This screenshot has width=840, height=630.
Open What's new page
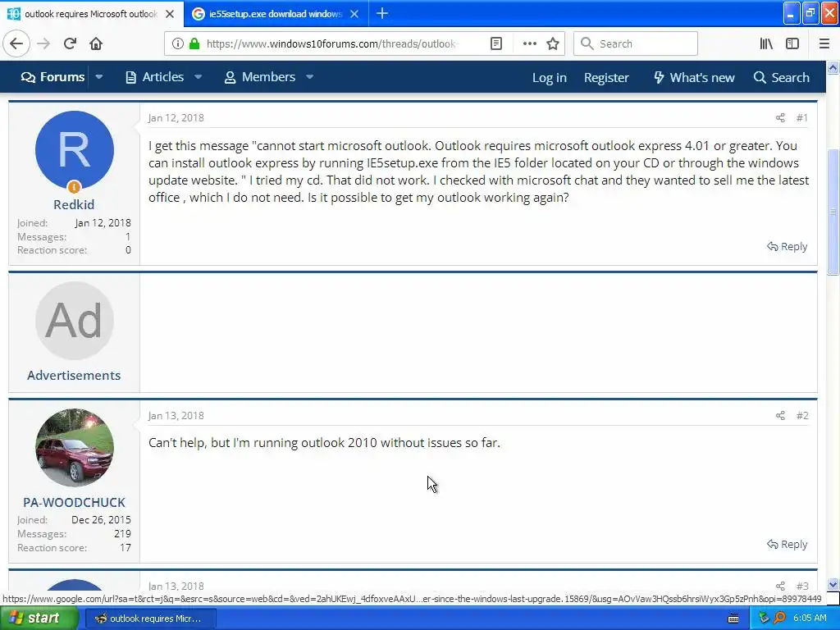694,78
